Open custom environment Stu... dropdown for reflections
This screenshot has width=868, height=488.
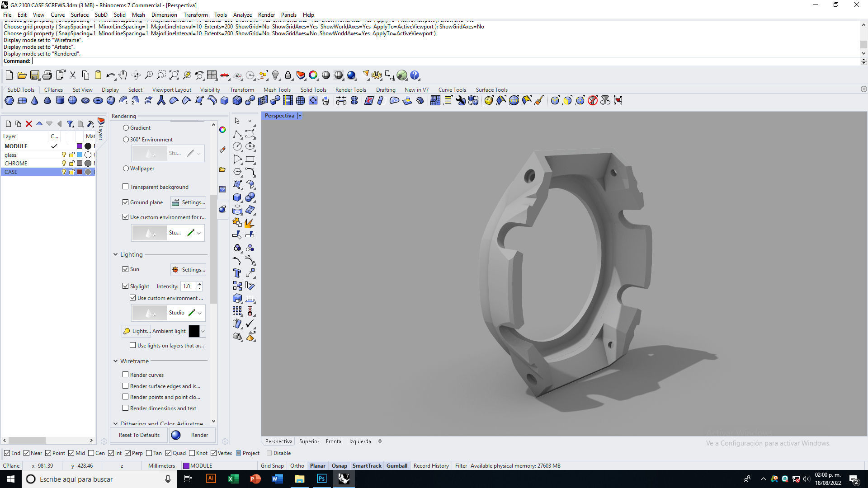click(198, 233)
